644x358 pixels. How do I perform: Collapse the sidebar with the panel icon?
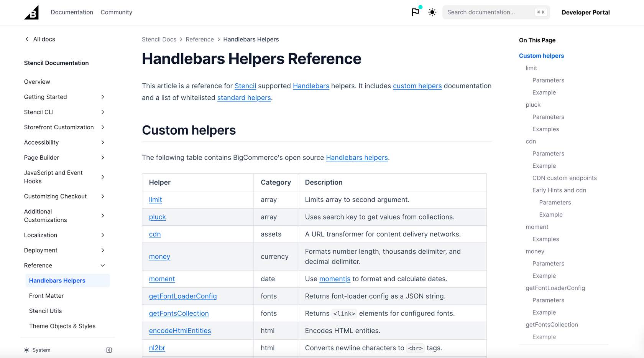point(109,350)
